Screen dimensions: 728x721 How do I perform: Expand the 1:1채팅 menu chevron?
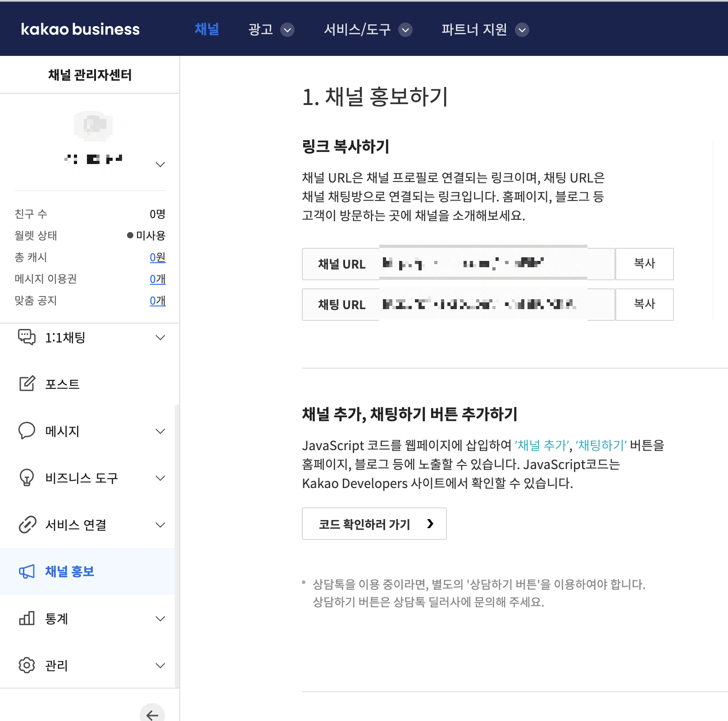(x=160, y=338)
